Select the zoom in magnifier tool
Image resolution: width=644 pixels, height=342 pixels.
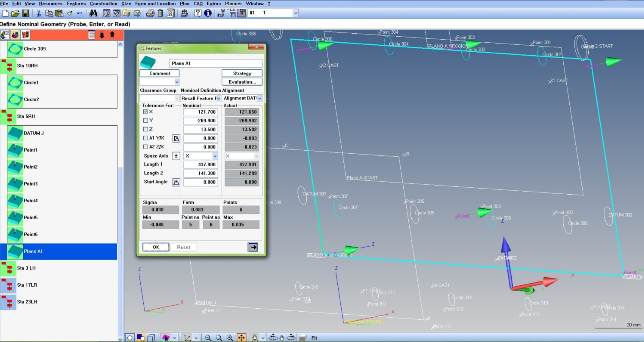(x=230, y=337)
